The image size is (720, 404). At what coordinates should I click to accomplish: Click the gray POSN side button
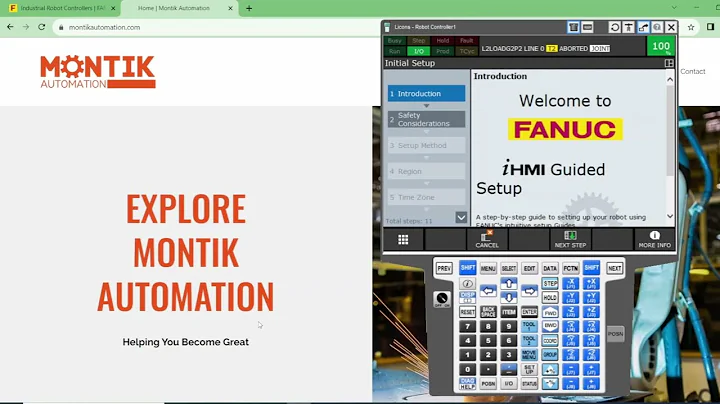615,334
